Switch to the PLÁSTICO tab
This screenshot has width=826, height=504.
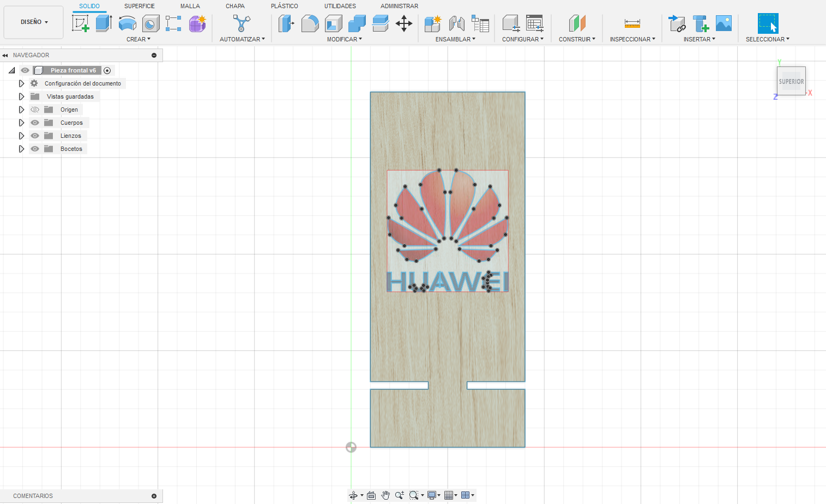[285, 6]
